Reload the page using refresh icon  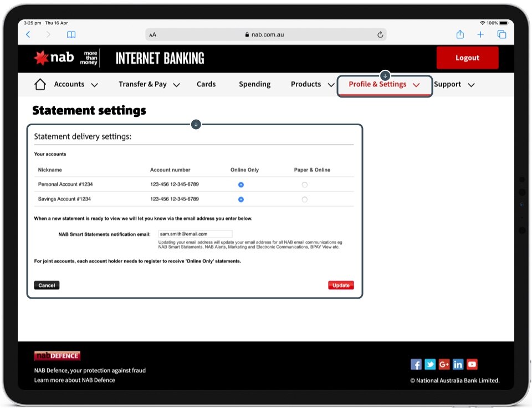(x=380, y=34)
